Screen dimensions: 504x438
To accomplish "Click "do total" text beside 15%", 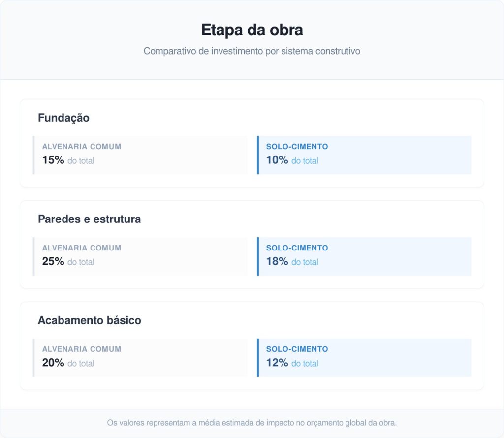I will click(x=81, y=161).
